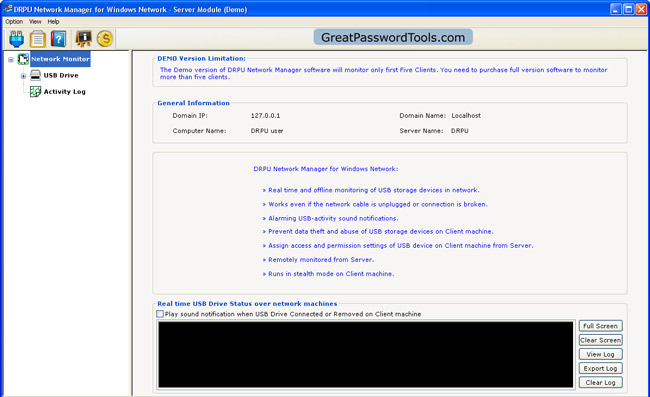Click the about info board toolbar icon

[x=83, y=39]
